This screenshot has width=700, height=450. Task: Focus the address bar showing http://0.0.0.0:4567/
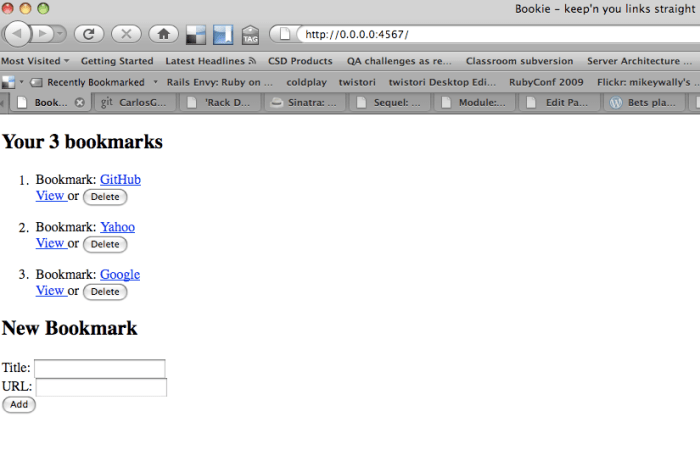(498, 34)
